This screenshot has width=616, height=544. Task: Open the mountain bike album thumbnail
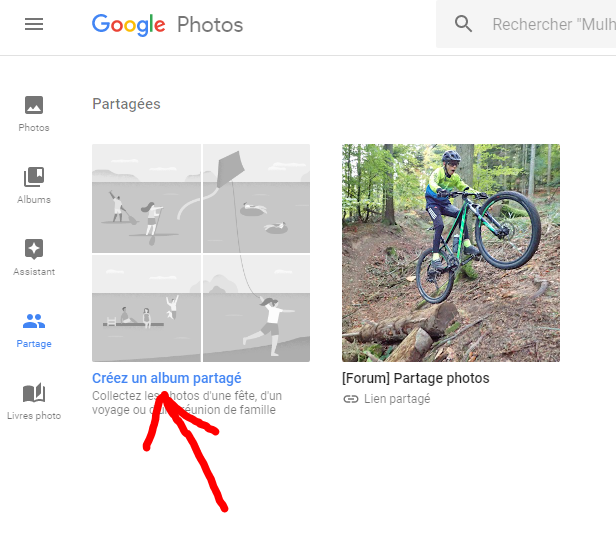coord(451,252)
